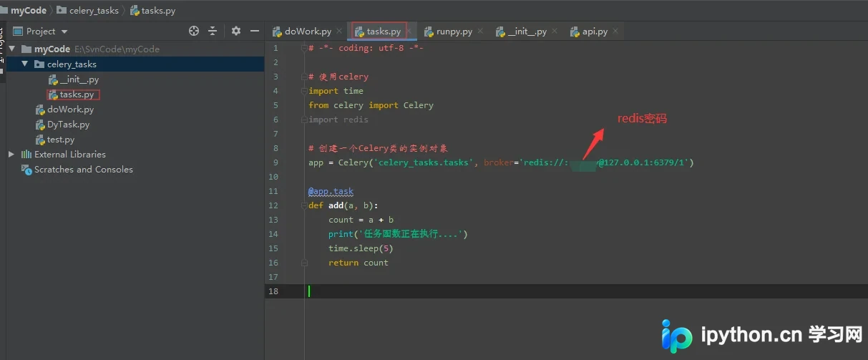868x360 pixels.
Task: Click the folder icon of celery_tasks in the tree
Action: click(40, 64)
